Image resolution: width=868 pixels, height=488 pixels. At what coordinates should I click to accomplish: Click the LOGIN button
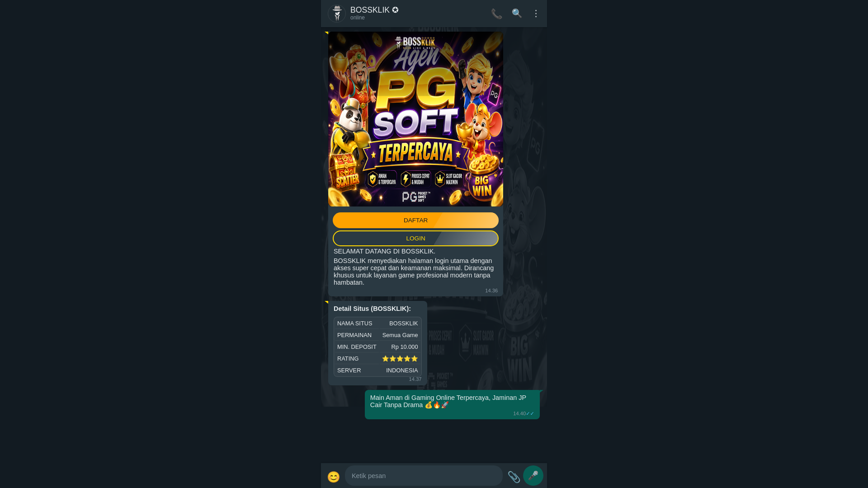pos(415,239)
